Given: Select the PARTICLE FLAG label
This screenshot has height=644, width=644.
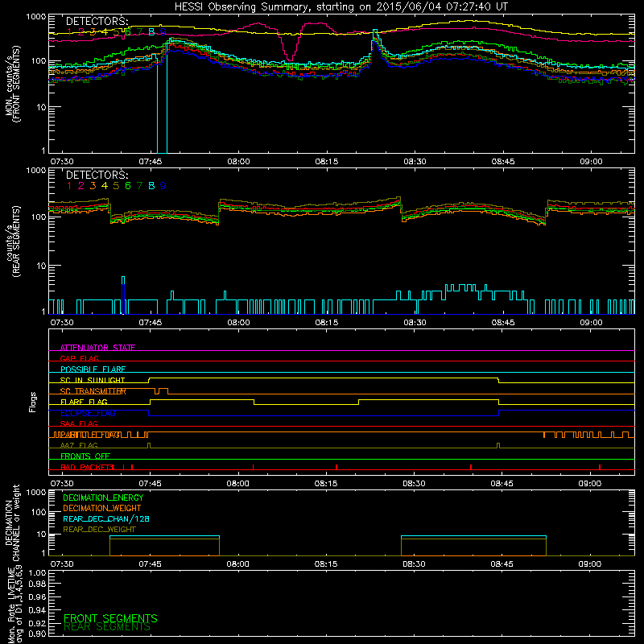Looking at the screenshot, I should click(90, 435).
